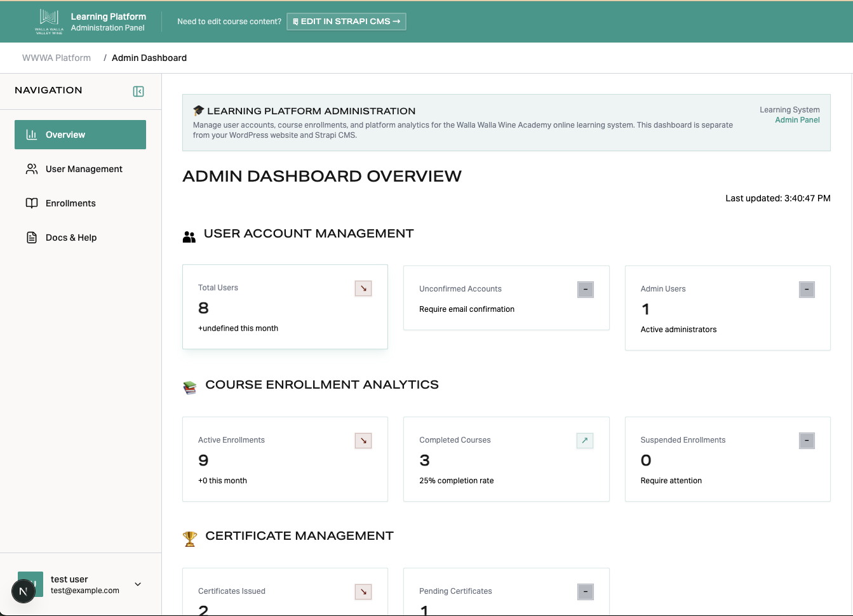
Task: Click the Edit in Strapi CMS button
Action: pyautogui.click(x=346, y=22)
